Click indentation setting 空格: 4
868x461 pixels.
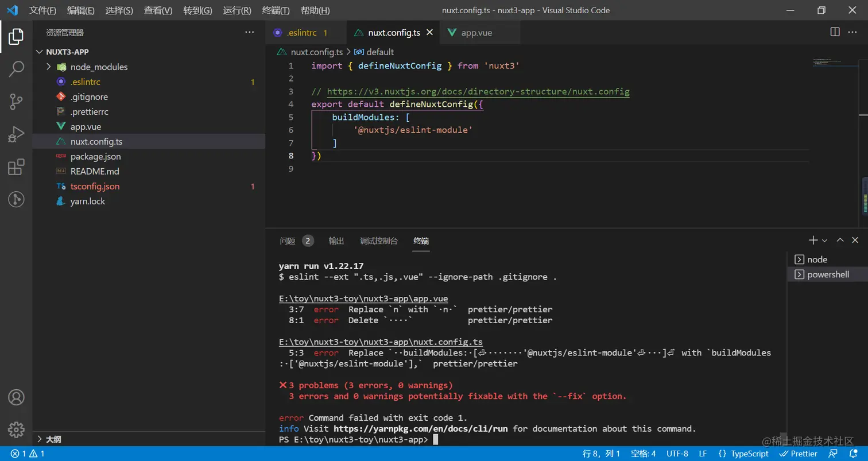[x=644, y=454]
